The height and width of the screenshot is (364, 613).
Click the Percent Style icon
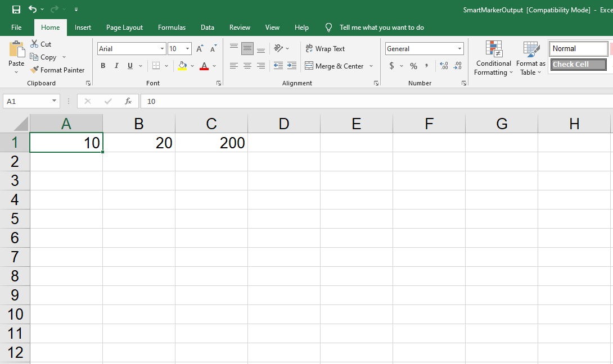413,66
